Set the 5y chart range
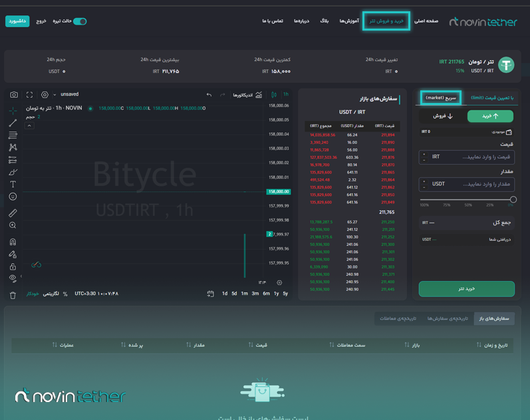 [x=286, y=294]
